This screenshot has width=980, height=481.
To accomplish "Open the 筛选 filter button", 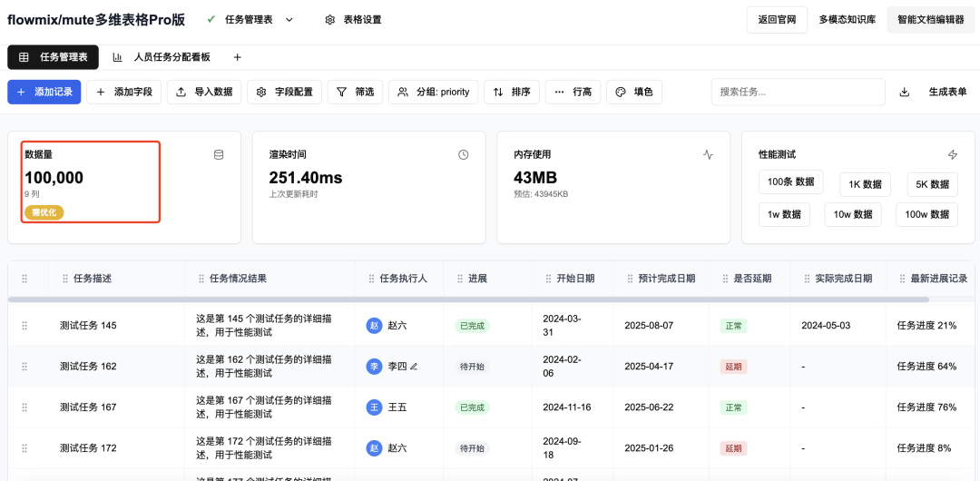I will point(355,92).
